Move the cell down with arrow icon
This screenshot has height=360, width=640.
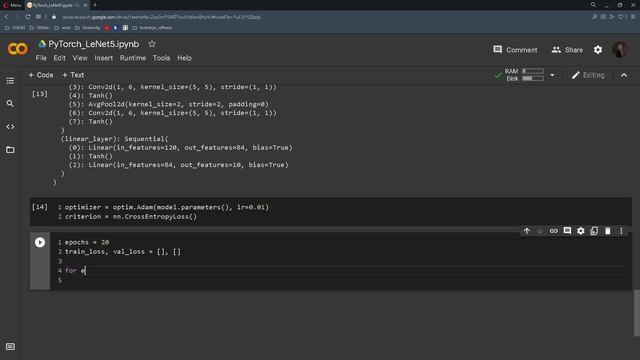[540, 231]
